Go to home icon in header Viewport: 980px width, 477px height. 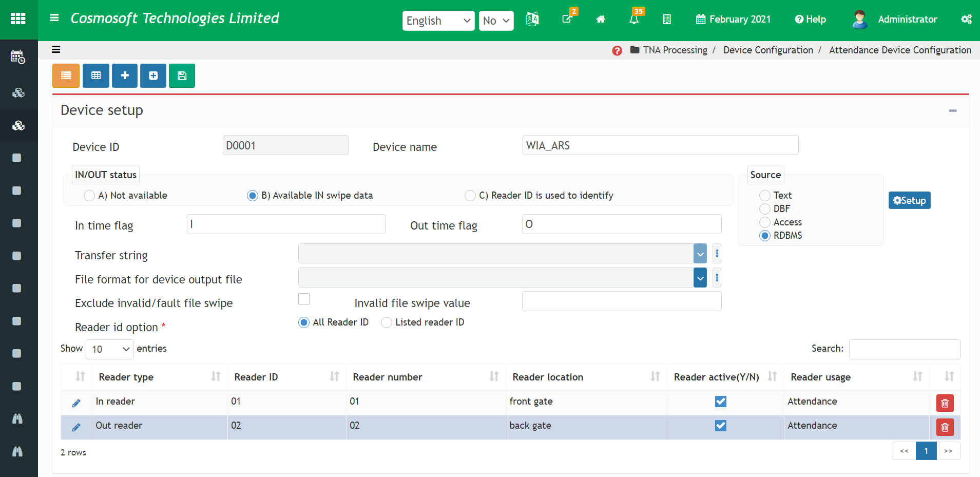point(601,20)
